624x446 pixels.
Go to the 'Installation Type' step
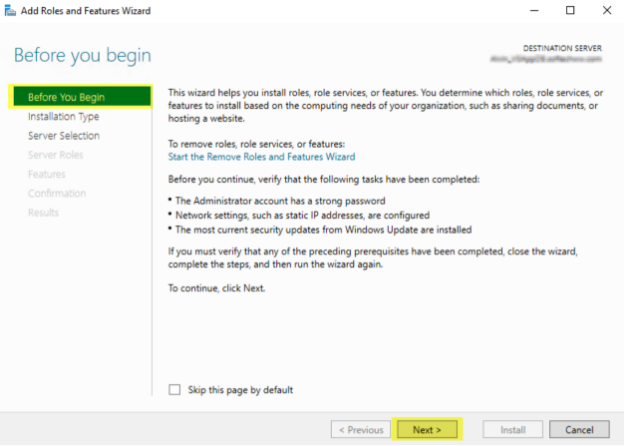pyautogui.click(x=64, y=116)
